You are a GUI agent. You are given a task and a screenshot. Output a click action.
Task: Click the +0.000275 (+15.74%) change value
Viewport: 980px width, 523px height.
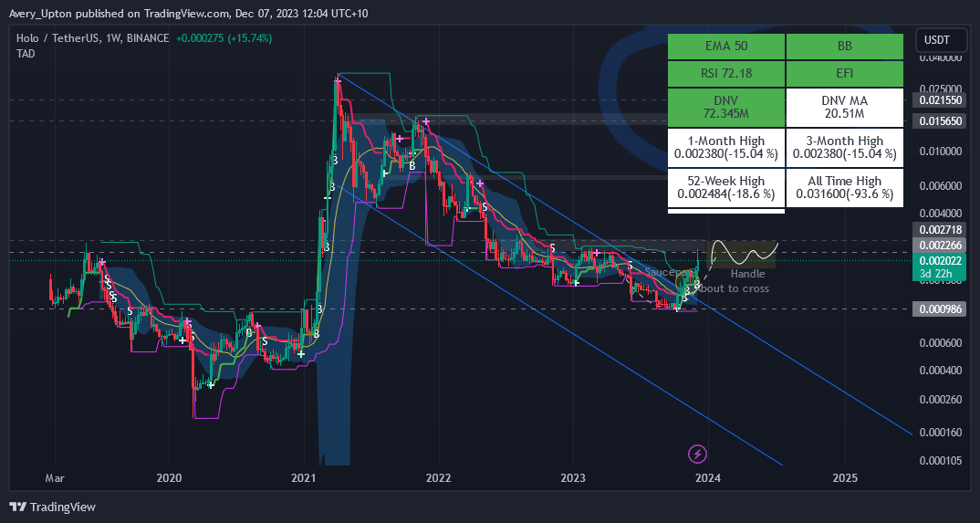(x=224, y=38)
